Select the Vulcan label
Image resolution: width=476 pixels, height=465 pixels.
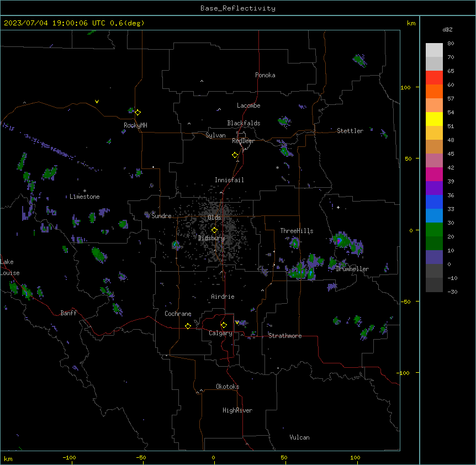pos(300,437)
